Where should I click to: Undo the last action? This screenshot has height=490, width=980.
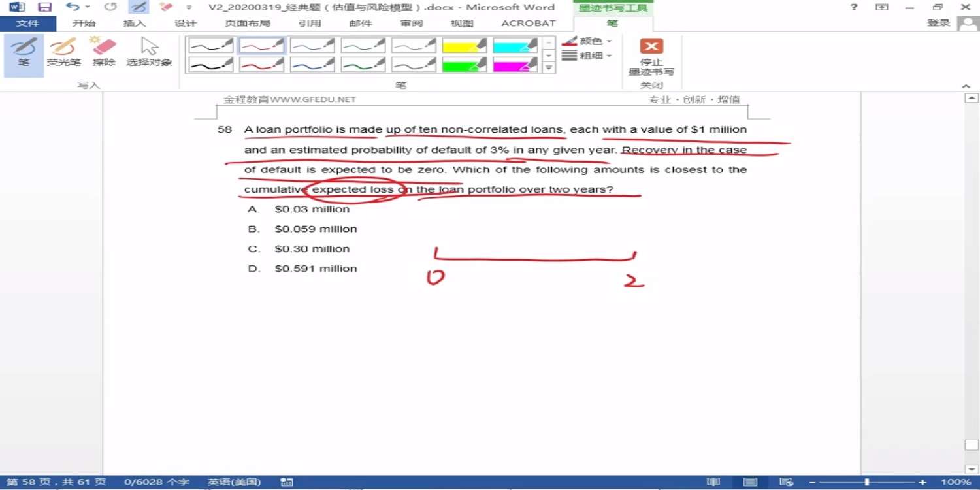coord(72,7)
